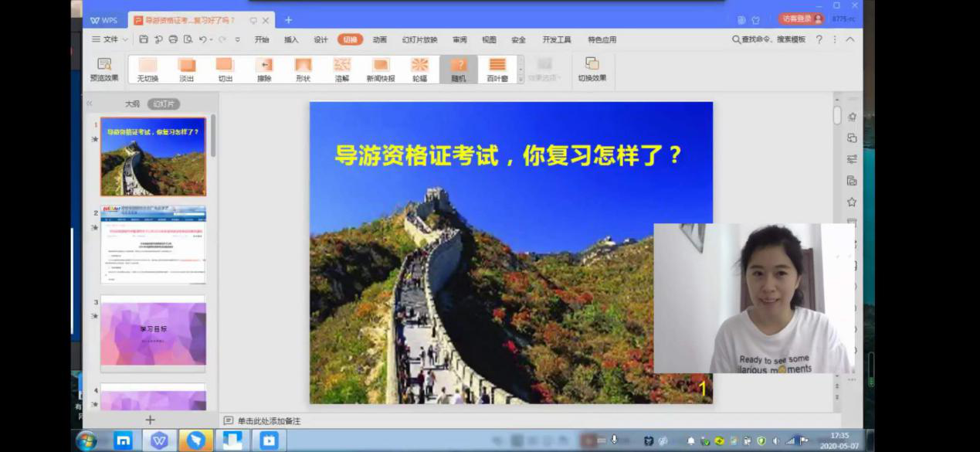Click the Save icon in quick toolbar
This screenshot has height=452, width=980.
(144, 39)
